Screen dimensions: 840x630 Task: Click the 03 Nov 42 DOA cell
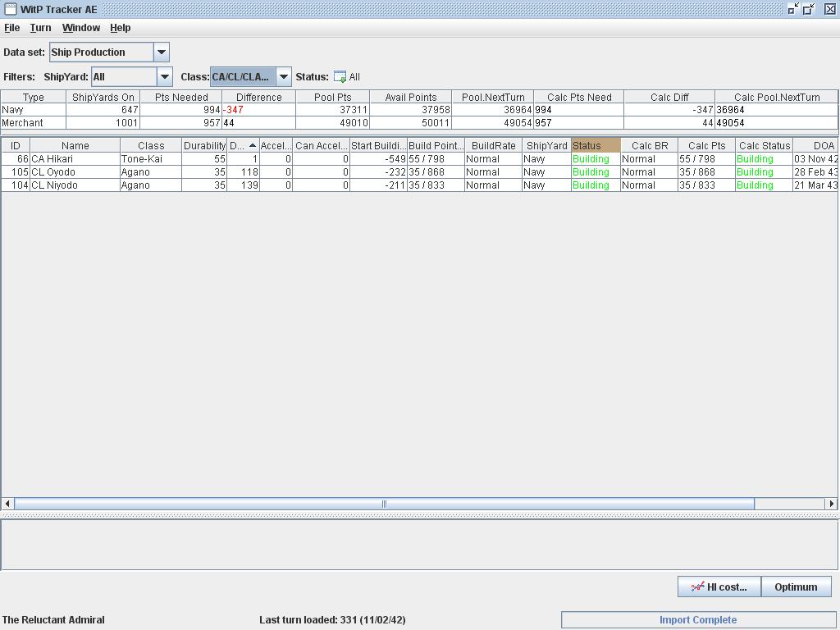(815, 158)
